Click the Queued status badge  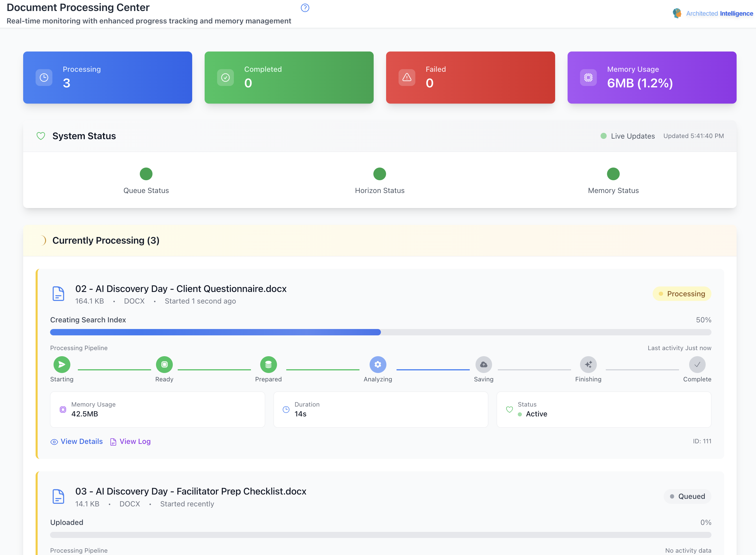[x=687, y=497]
